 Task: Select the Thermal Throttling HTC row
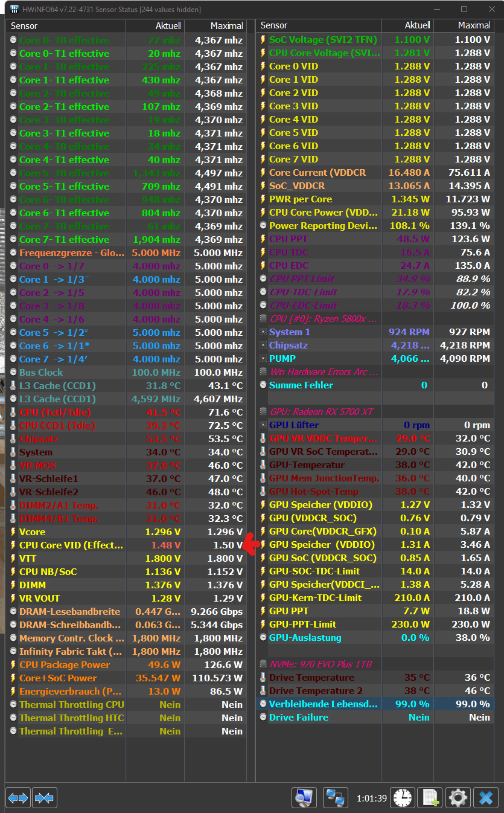click(x=127, y=718)
